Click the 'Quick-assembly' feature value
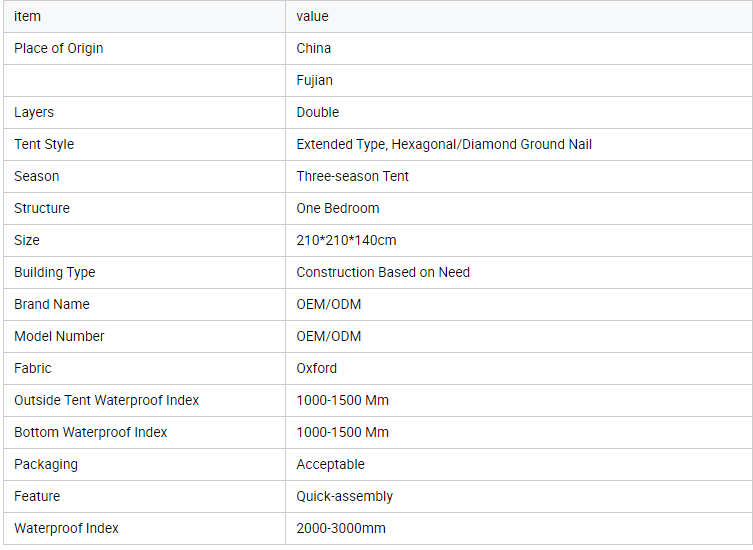The height and width of the screenshot is (550, 753). tap(345, 496)
